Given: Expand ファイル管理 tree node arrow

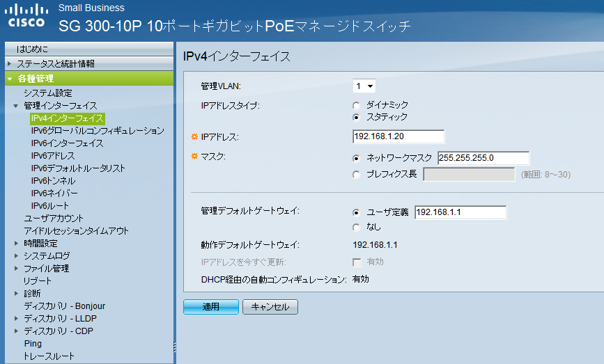Looking at the screenshot, I should pyautogui.click(x=16, y=268).
